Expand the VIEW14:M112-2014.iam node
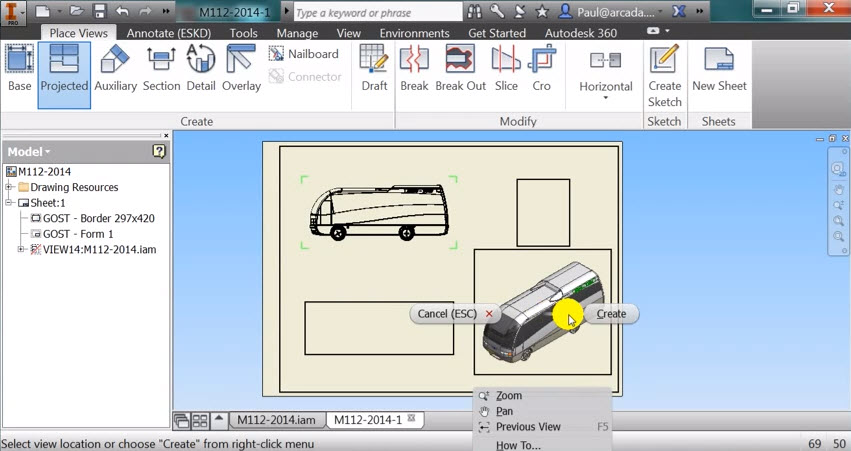The width and height of the screenshot is (851, 451). point(21,250)
